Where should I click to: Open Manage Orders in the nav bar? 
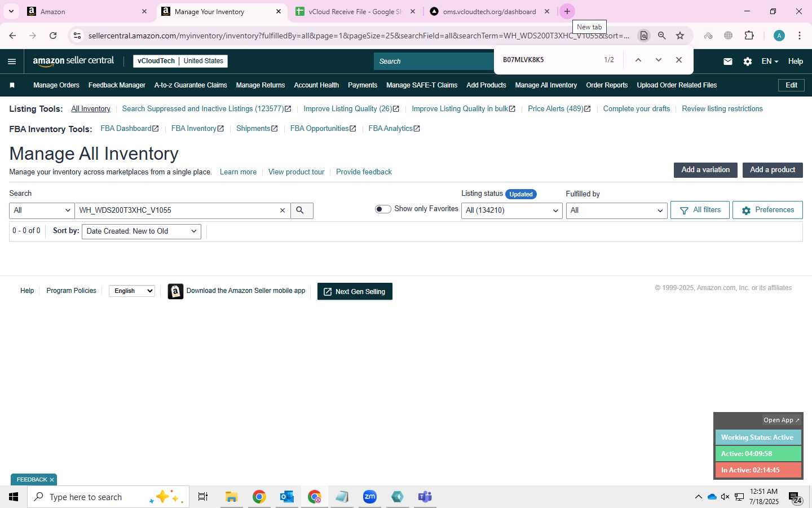point(56,85)
